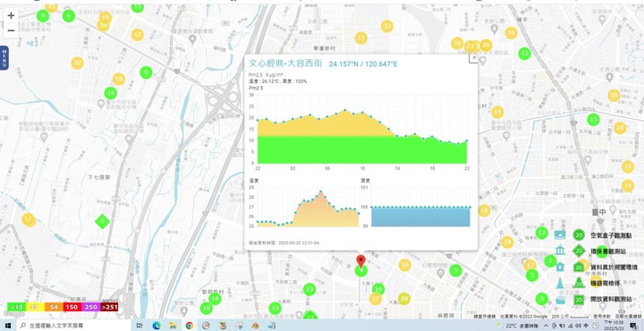
Task: Click green sensor marker labeled 0
Action: coord(146,73)
